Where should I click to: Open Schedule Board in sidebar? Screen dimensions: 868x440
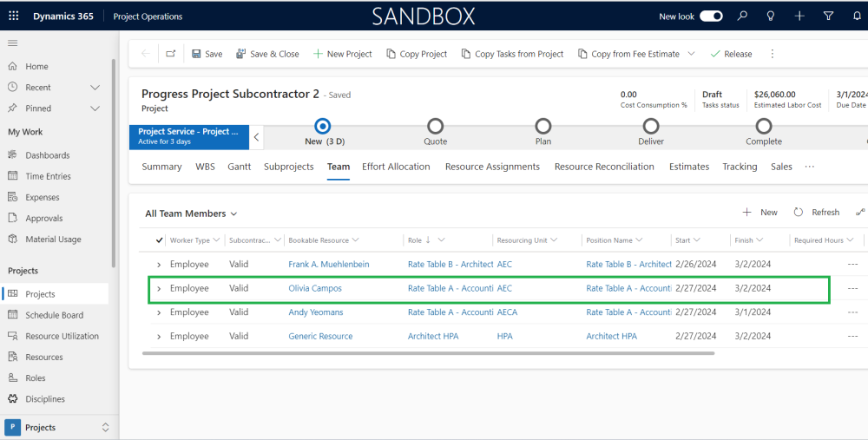click(56, 316)
